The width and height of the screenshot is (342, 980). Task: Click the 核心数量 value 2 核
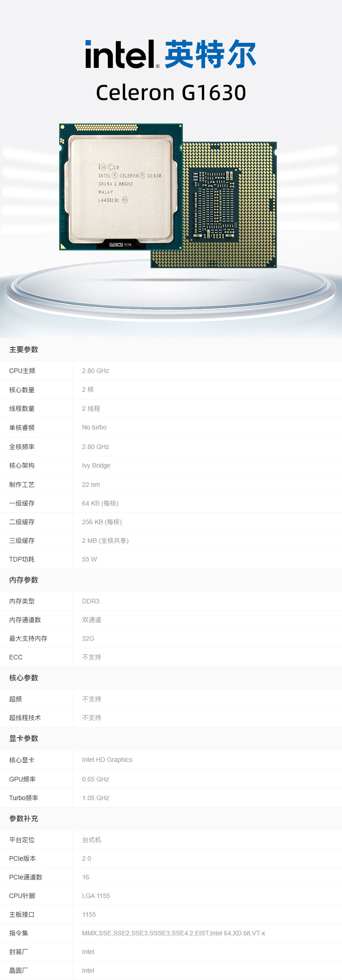click(88, 389)
